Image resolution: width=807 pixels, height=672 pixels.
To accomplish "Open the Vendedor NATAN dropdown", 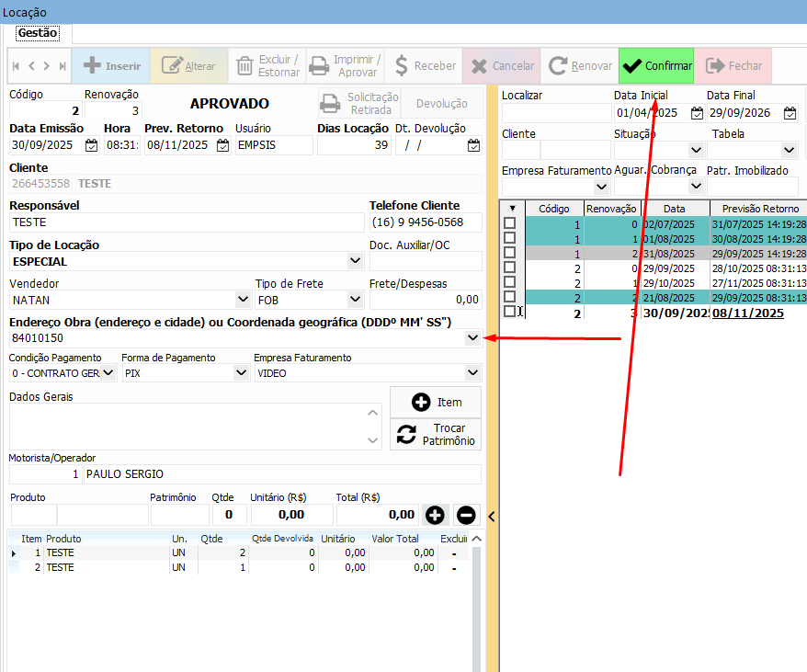I will pyautogui.click(x=243, y=299).
